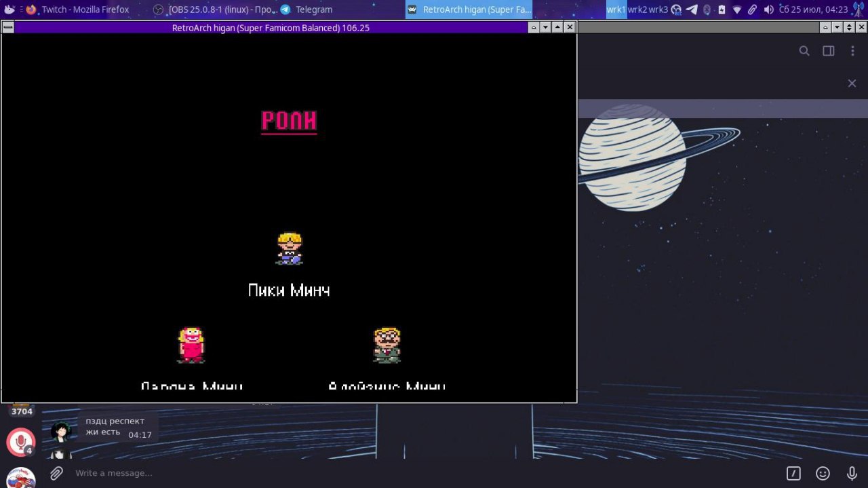Open the calendar clock showing 04:23
The image size is (868, 488).
click(x=814, y=10)
